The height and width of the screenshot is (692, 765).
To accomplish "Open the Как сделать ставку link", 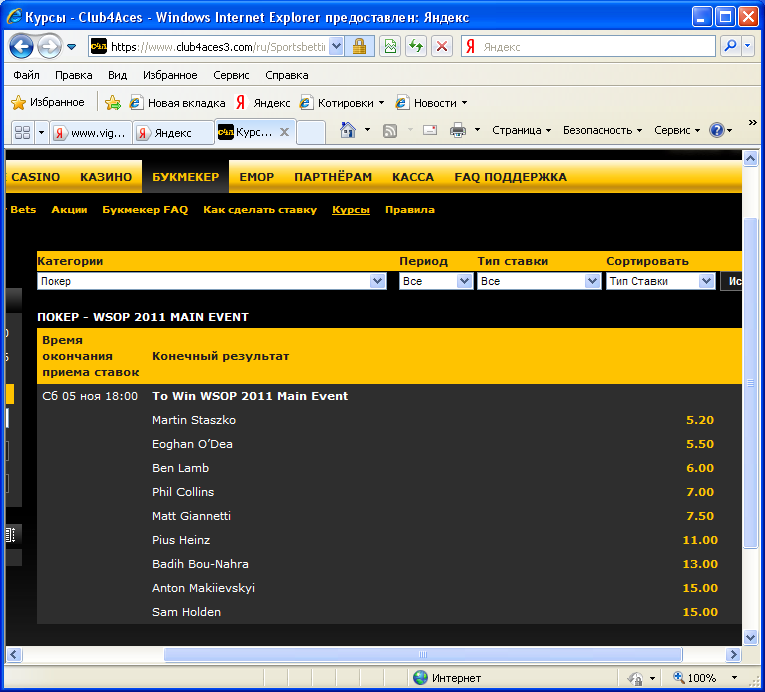I will pyautogui.click(x=260, y=210).
